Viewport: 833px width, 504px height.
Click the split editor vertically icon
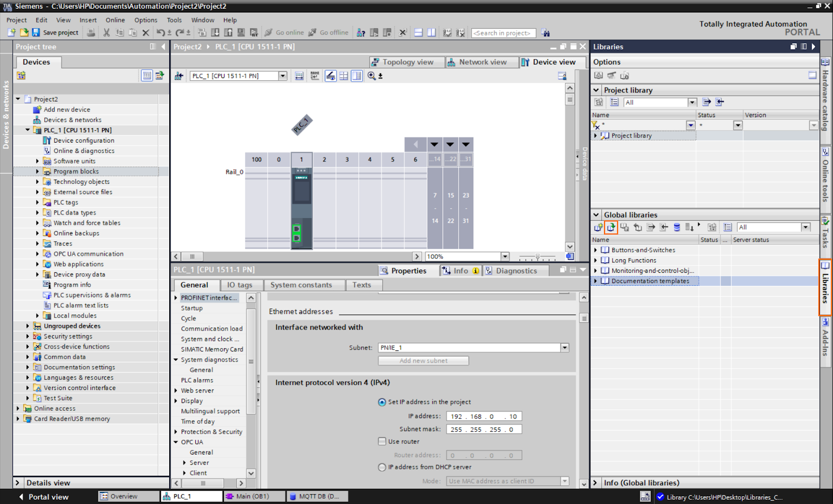[x=432, y=32]
